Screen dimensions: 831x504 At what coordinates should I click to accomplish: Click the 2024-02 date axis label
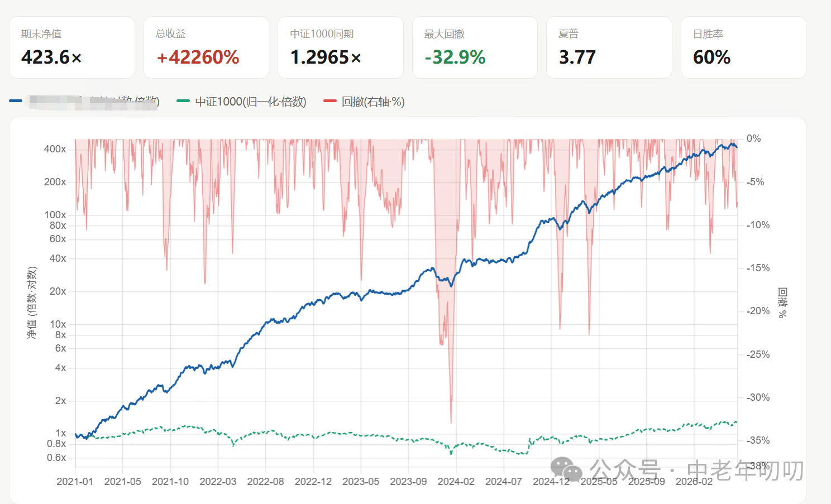[456, 482]
